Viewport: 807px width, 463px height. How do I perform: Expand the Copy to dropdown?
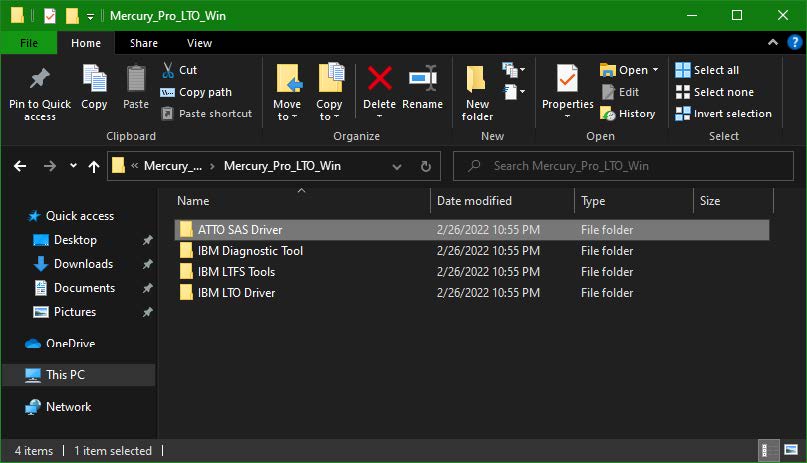pos(329,116)
